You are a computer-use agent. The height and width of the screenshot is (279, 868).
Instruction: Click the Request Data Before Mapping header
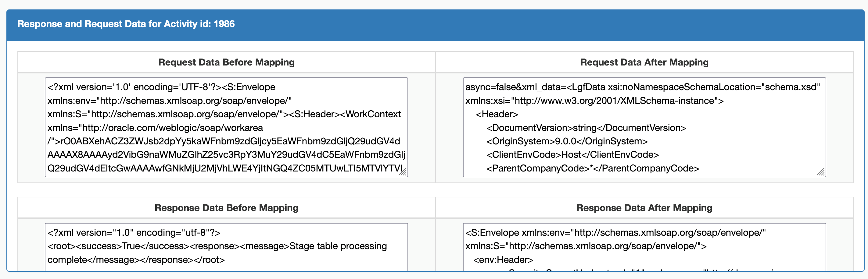click(x=226, y=62)
